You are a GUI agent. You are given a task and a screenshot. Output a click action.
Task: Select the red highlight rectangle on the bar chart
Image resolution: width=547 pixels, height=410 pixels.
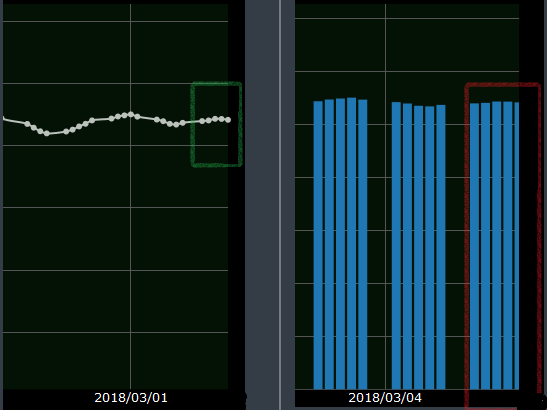(503, 246)
